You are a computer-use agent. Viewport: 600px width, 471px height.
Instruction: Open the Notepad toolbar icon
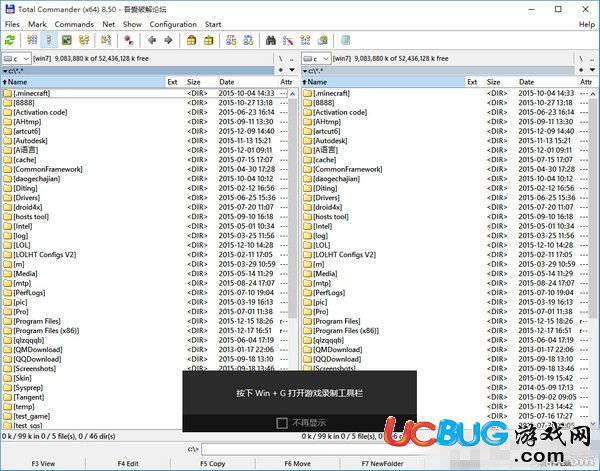tap(346, 40)
